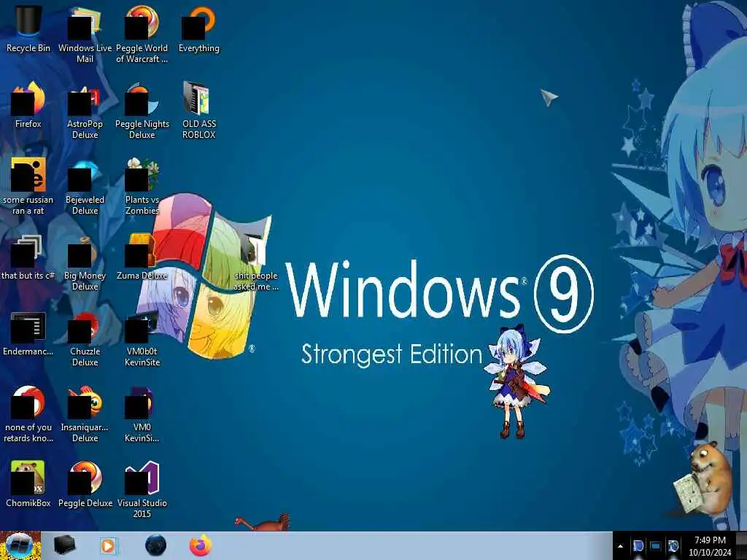Open Windows Media Player from taskbar
The height and width of the screenshot is (560, 747).
coord(109,545)
